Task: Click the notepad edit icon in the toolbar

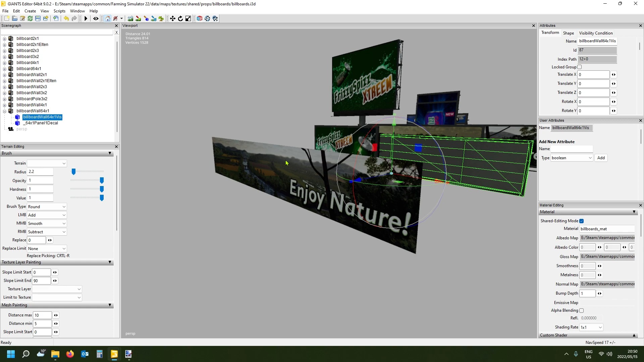Action: pos(22,18)
